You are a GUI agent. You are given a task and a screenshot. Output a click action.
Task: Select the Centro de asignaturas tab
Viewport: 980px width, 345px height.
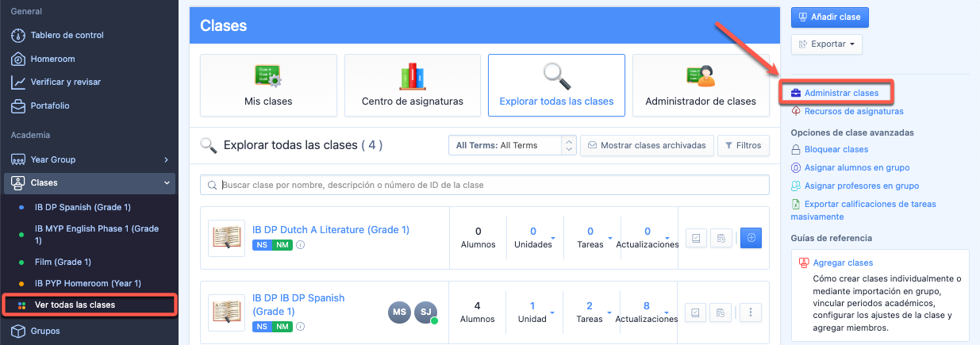coord(412,86)
